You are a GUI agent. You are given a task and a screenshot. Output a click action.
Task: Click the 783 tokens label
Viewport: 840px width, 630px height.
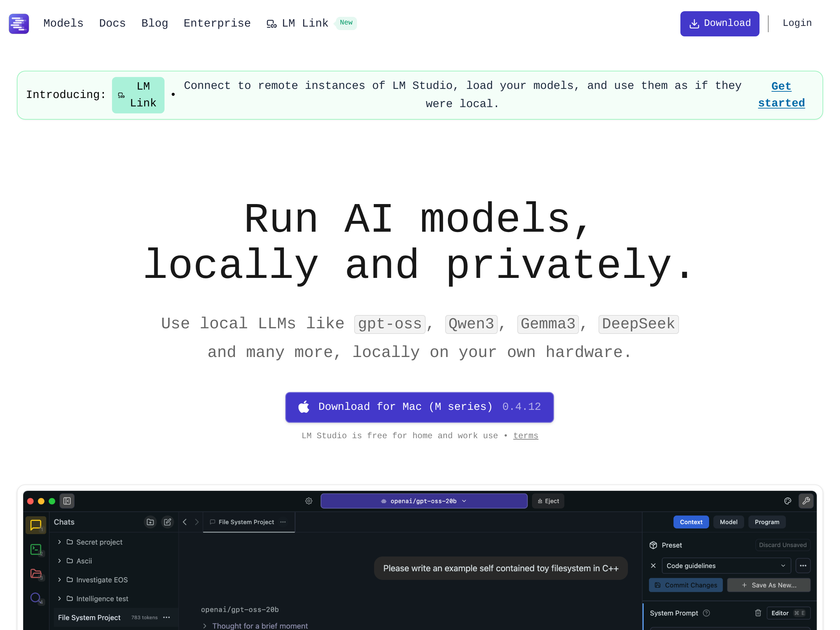pos(144,618)
